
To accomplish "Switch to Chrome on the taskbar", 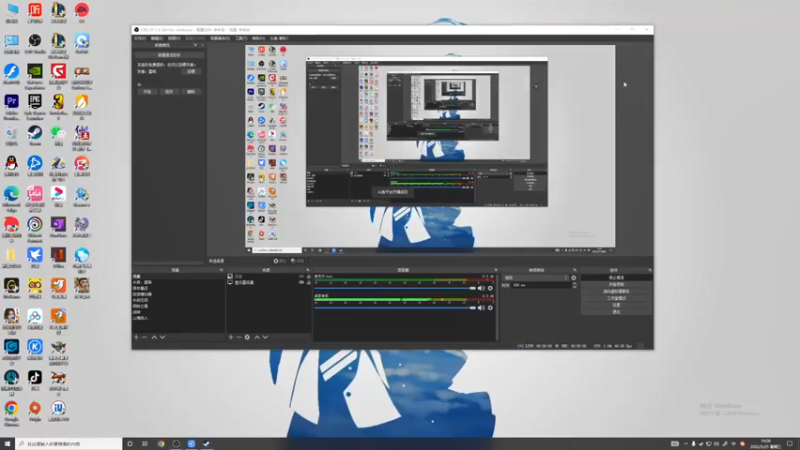I will [161, 444].
